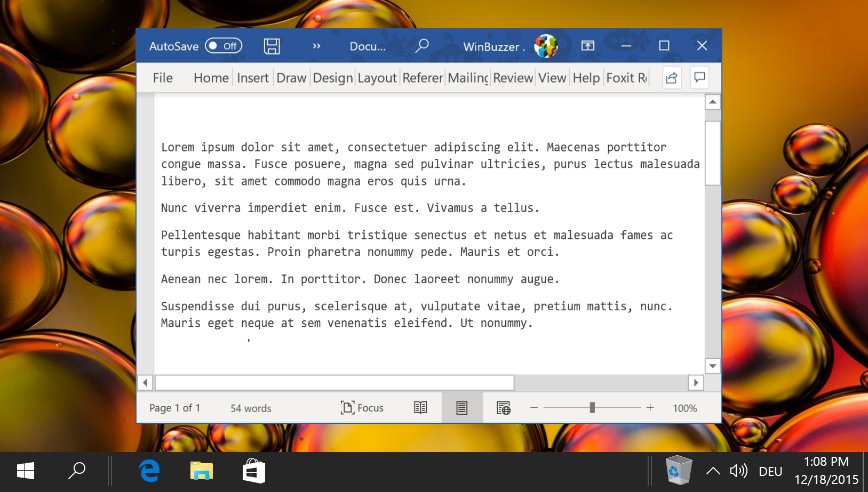Screen dimensions: 868x492
Task: Toggle Focus mode in the status bar
Action: [x=362, y=407]
